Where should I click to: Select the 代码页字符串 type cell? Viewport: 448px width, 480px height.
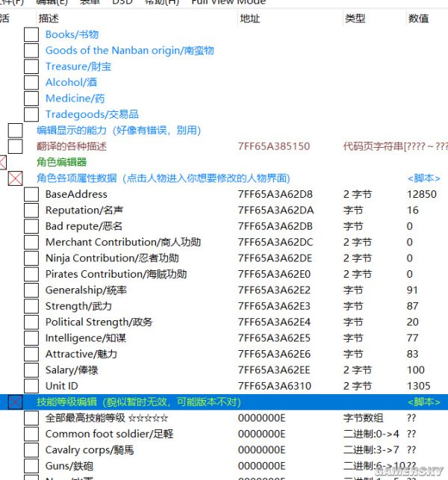click(x=395, y=146)
